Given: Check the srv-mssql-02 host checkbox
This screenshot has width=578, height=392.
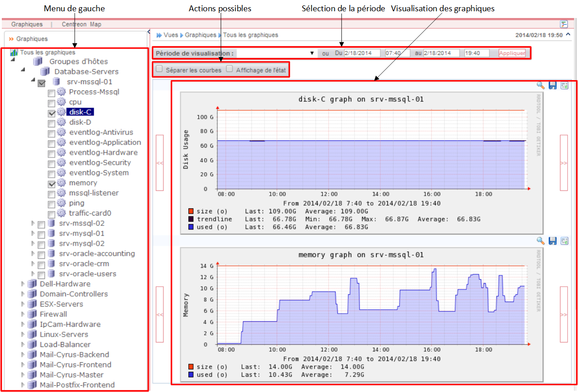Looking at the screenshot, I should pyautogui.click(x=41, y=224).
